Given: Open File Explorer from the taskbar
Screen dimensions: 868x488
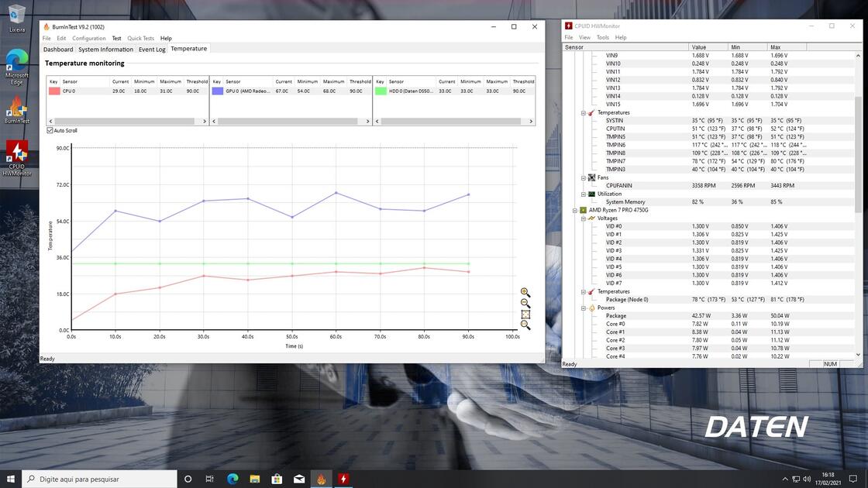Looking at the screenshot, I should [x=255, y=479].
